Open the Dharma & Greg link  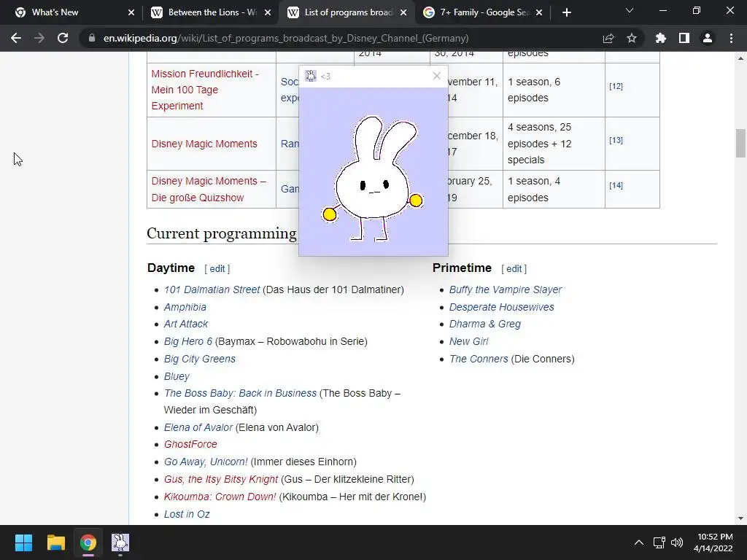485,324
